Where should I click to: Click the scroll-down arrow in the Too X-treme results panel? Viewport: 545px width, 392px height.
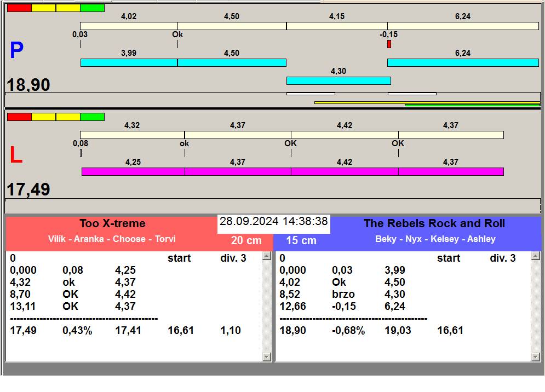pyautogui.click(x=267, y=356)
